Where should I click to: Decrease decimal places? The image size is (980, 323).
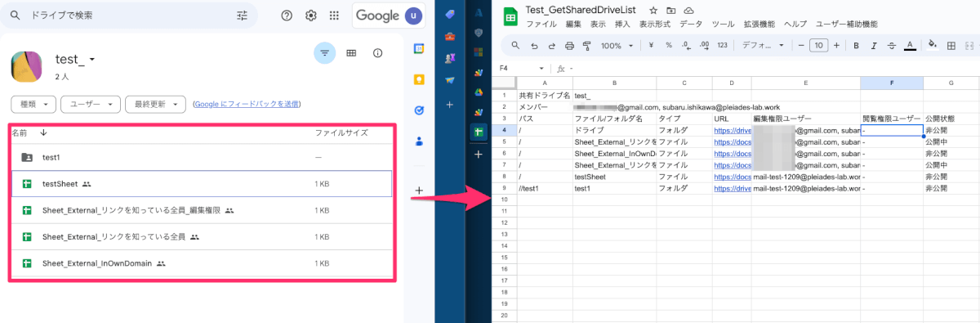[686, 46]
